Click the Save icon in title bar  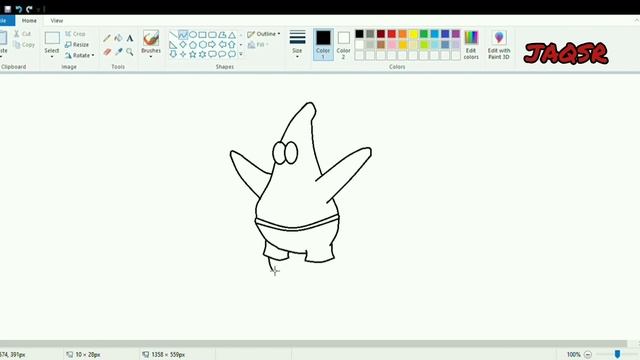(7, 9)
